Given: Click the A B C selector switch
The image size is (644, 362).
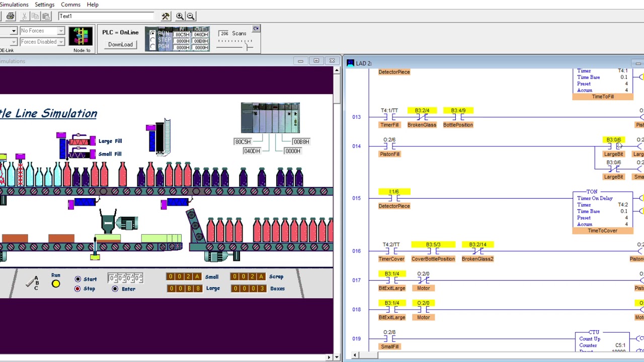Looking at the screenshot, I should pos(33,283).
